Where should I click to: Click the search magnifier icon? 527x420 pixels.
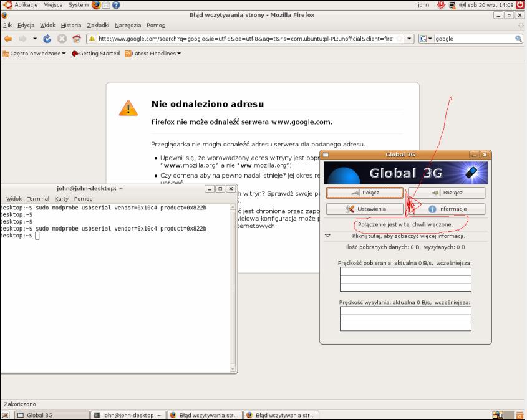[x=518, y=39]
